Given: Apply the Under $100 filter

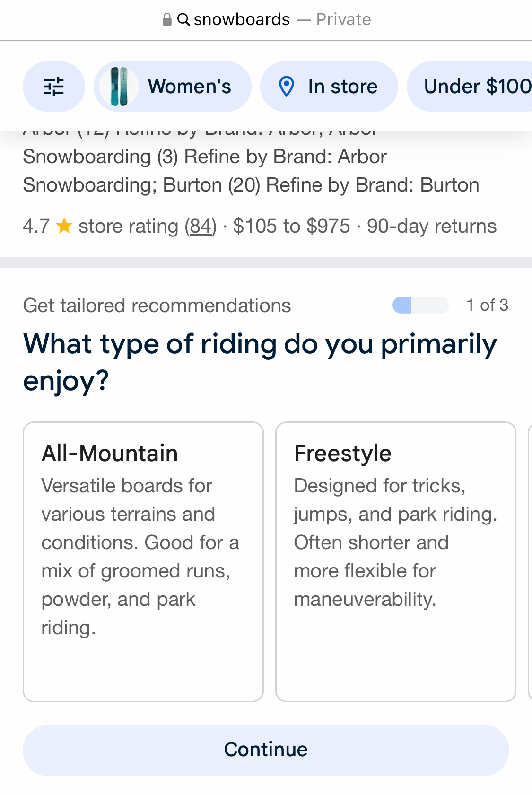Looking at the screenshot, I should [475, 87].
